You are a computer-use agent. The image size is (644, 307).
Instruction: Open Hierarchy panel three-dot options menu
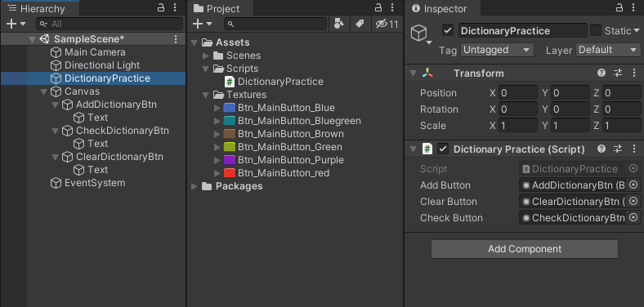(x=176, y=7)
